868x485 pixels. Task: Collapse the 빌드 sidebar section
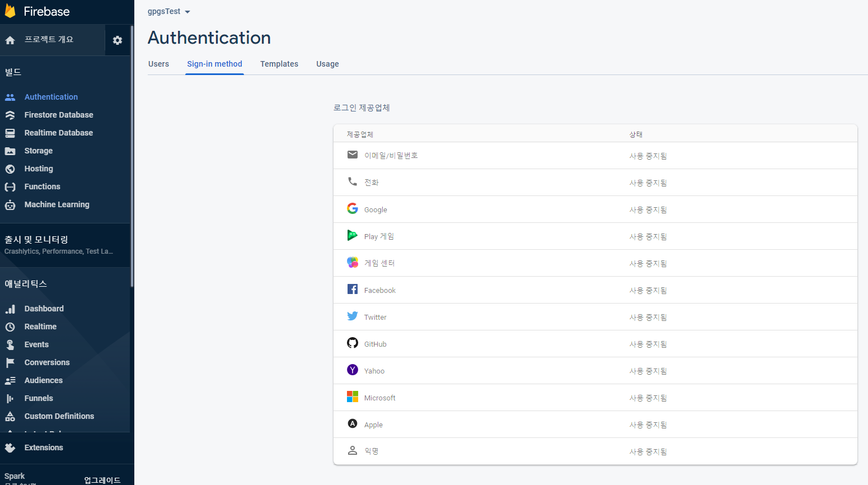pos(13,72)
